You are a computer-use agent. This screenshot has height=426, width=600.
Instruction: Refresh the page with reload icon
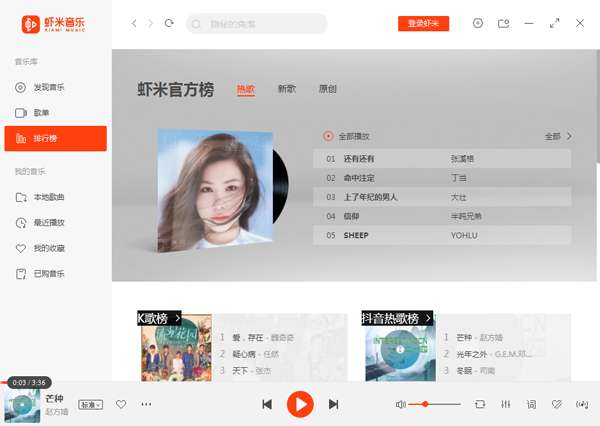click(x=169, y=23)
